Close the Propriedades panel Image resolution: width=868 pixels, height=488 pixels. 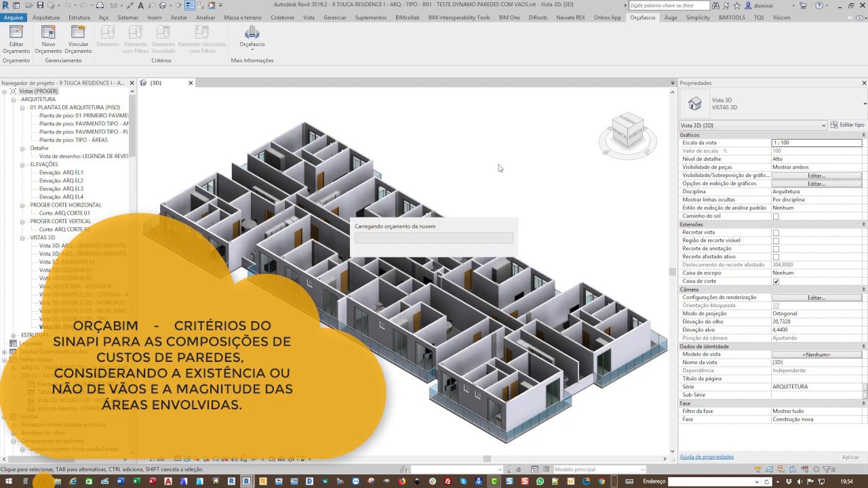(x=864, y=83)
